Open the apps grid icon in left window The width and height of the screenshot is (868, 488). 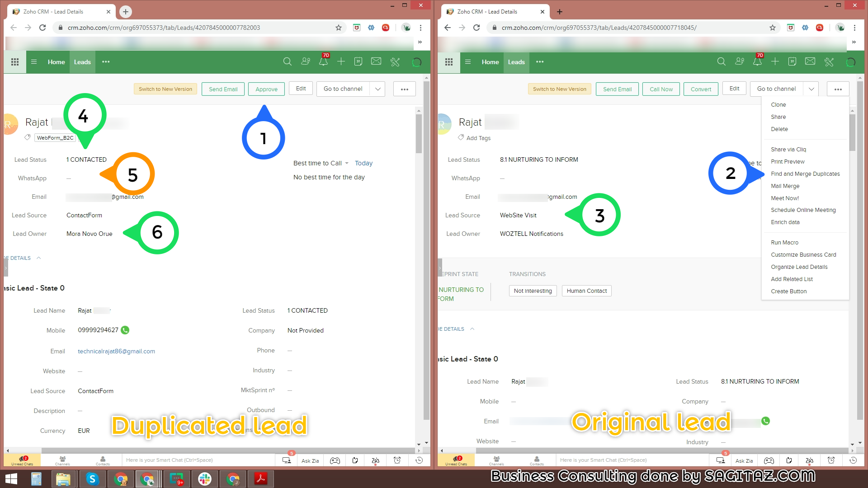[15, 61]
